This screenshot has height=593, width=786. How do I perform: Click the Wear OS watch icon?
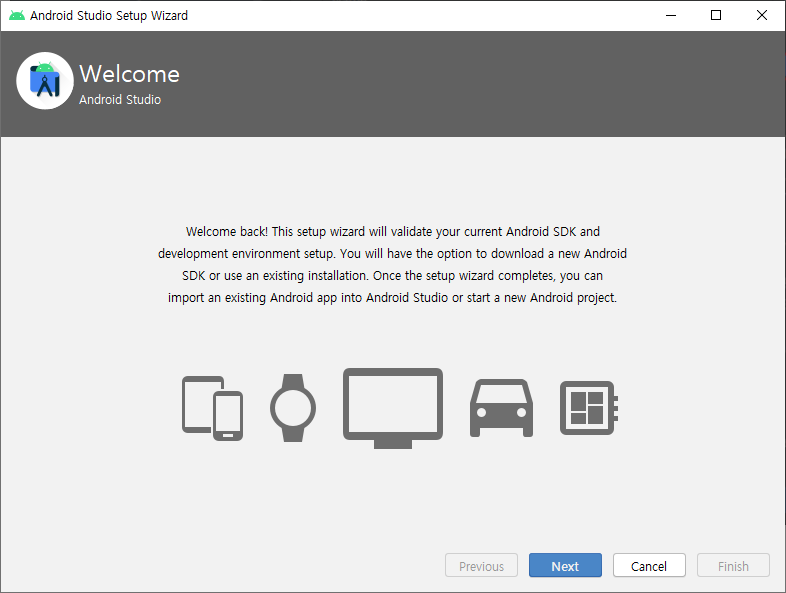tap(293, 408)
